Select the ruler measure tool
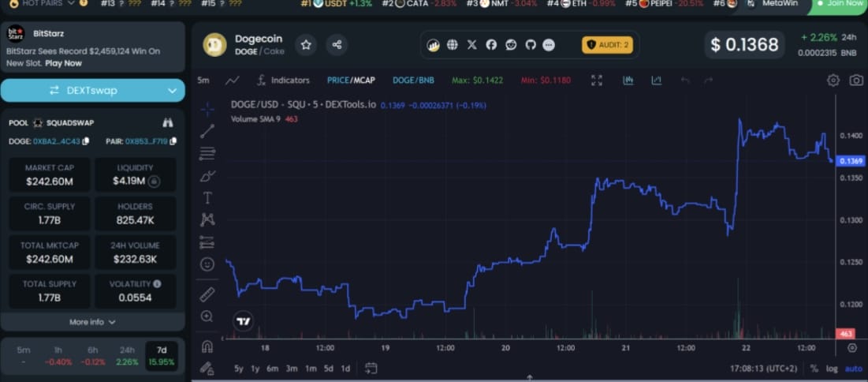Image resolution: width=868 pixels, height=382 pixels. (207, 294)
